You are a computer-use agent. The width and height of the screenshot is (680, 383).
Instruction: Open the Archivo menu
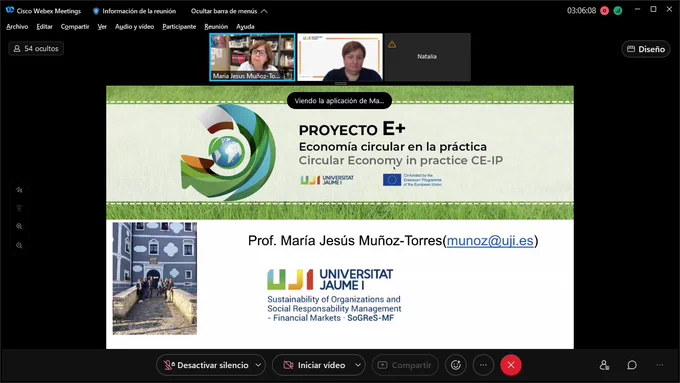[x=17, y=26]
